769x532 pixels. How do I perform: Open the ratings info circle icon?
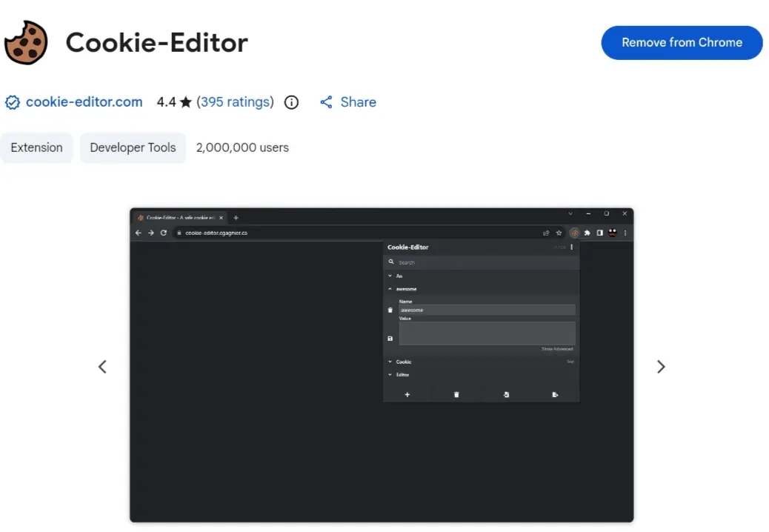291,102
